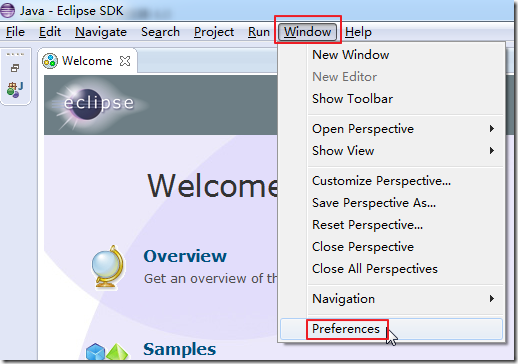Expand the Open Perspective submenu
Screen dimensions: 518x364
391,129
